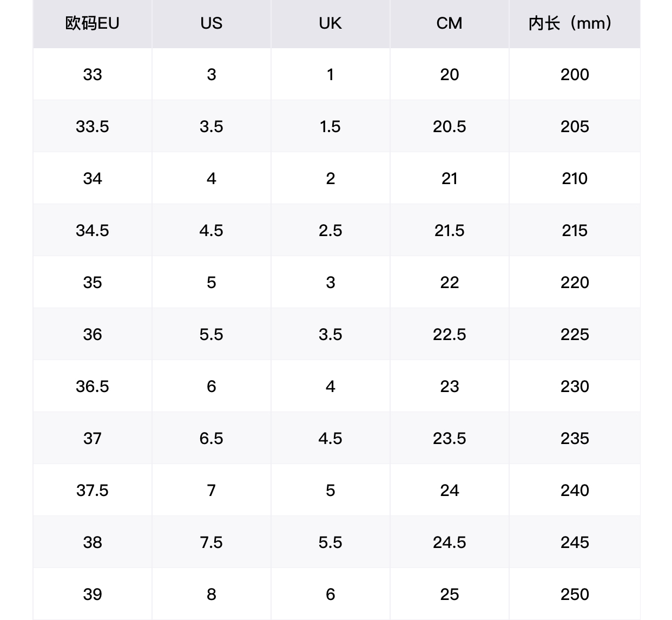This screenshot has width=672, height=620.
Task: Select the EU size 33 cell
Action: tap(92, 74)
